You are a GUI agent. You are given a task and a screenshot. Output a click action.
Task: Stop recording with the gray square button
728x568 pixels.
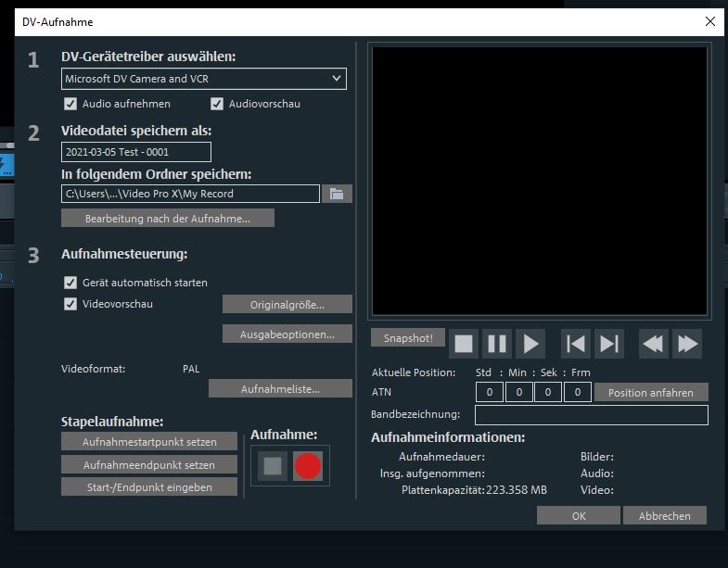coord(273,466)
